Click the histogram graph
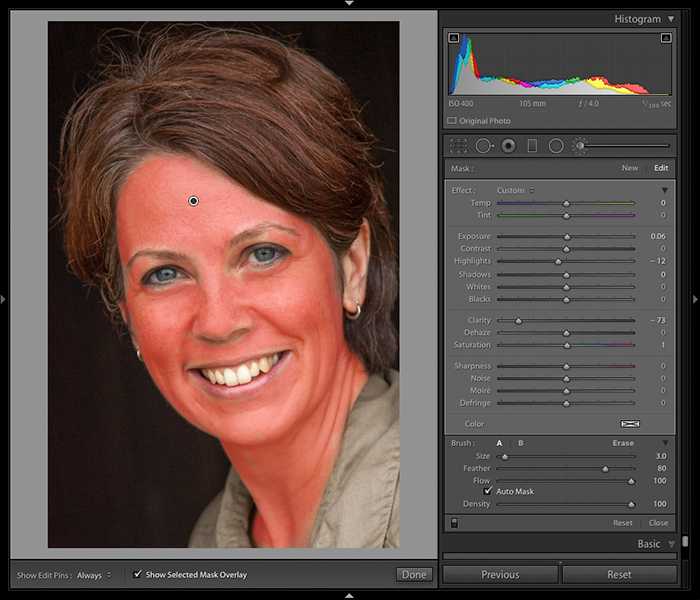 tap(560, 63)
